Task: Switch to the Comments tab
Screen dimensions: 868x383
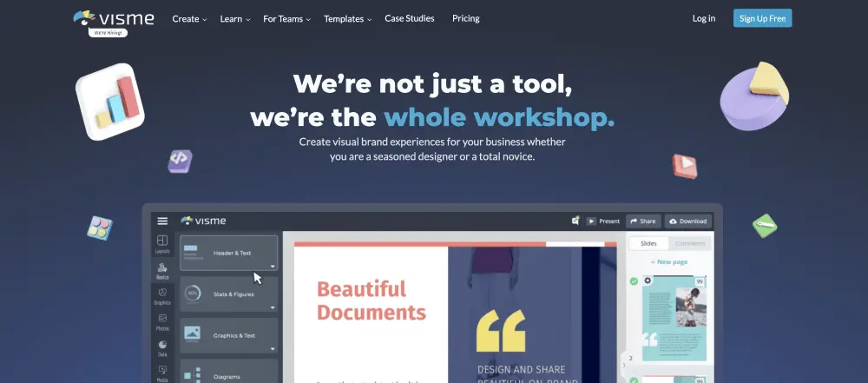Action: (x=690, y=243)
